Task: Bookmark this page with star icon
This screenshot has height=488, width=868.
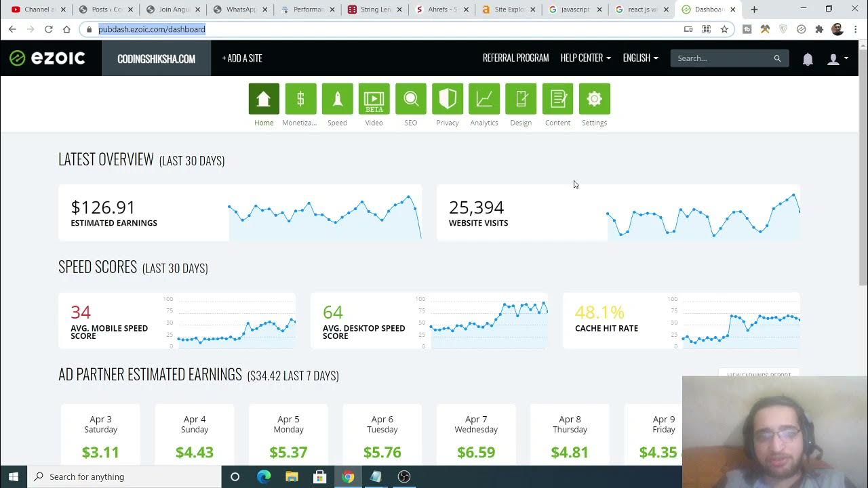Action: pos(724,29)
